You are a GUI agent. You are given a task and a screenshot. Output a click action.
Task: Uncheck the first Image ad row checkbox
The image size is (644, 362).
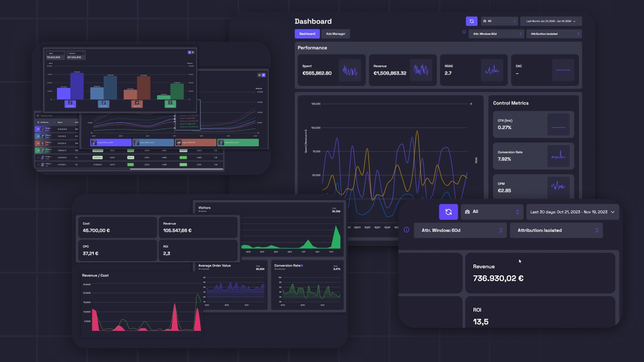tap(38, 129)
